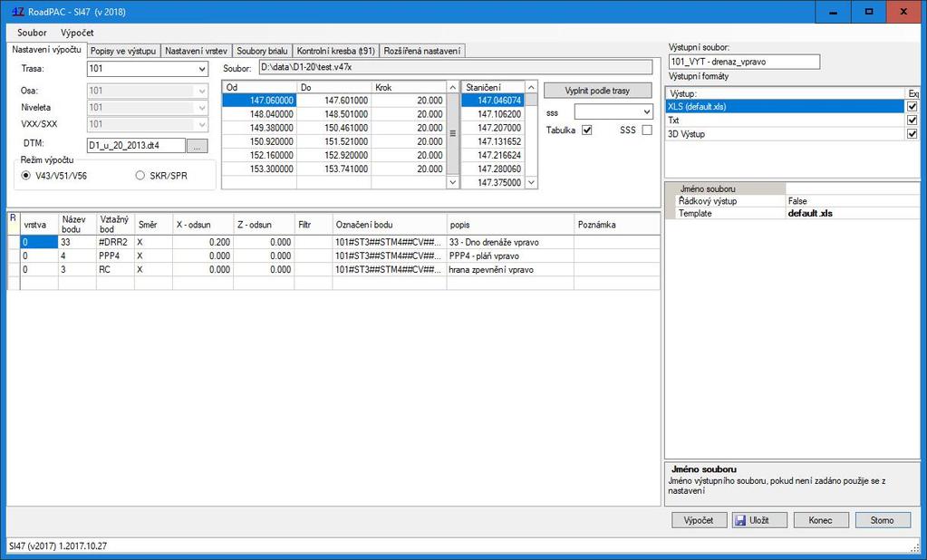Click the Storno button
The image size is (927, 560).
click(882, 520)
